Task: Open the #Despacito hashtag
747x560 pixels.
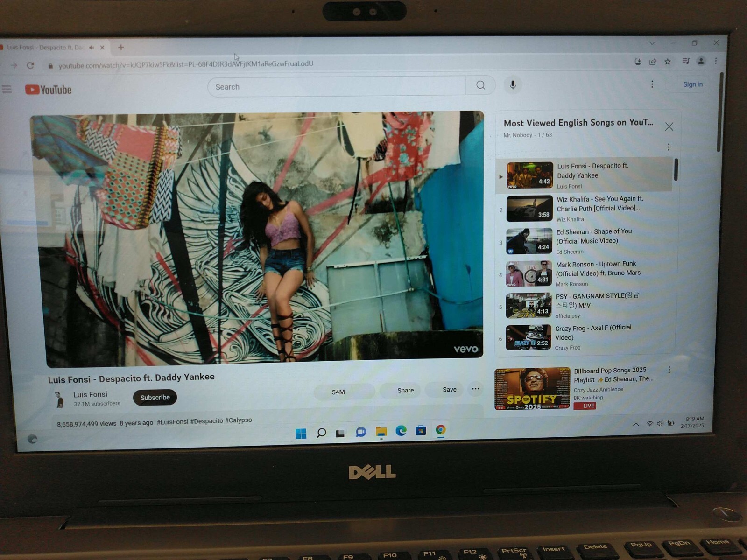Action: click(206, 420)
